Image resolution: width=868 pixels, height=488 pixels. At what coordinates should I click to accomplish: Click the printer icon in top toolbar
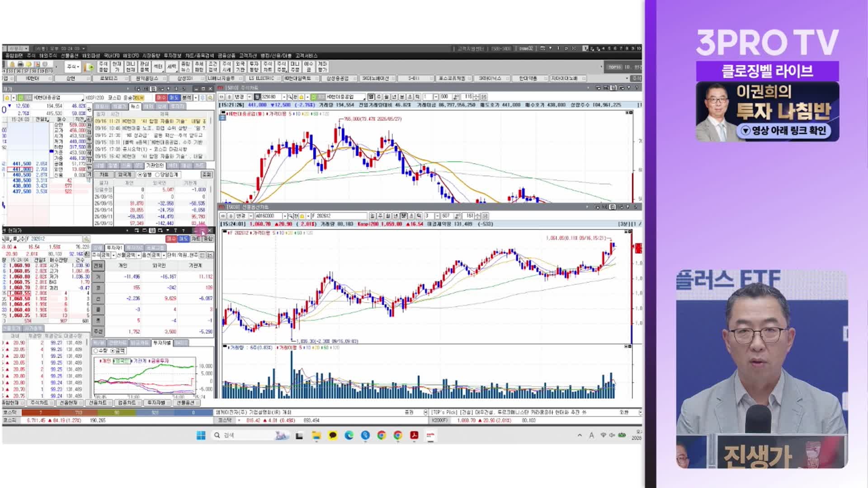pos(20,64)
